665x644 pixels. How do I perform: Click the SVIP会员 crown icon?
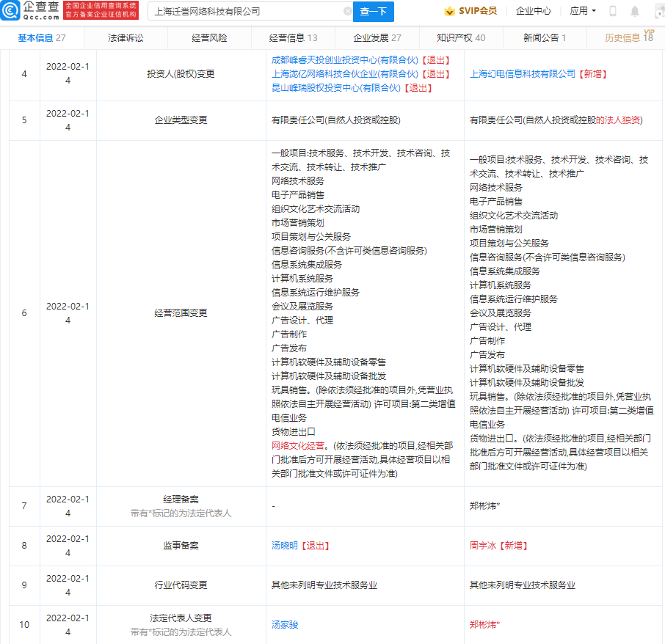[x=449, y=12]
